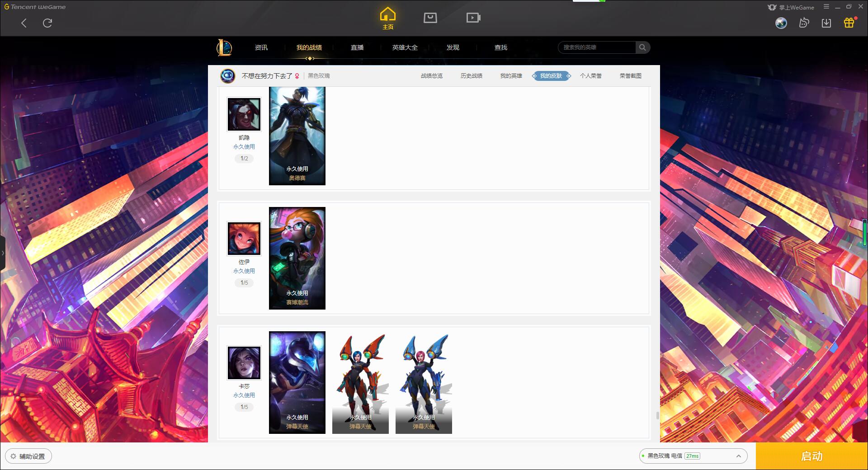Open the friends chat bubble icon
The width and height of the screenshot is (868, 470).
[804, 23]
